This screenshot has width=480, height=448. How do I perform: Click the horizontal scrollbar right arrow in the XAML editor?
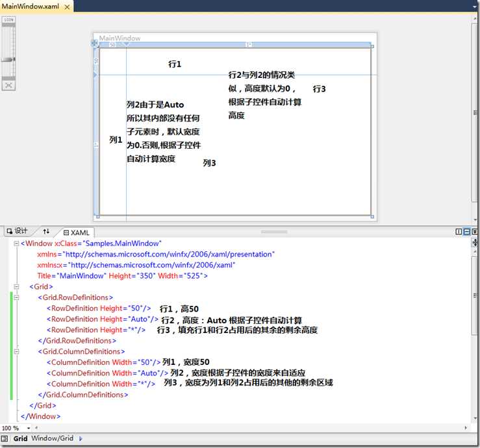[x=466, y=428]
